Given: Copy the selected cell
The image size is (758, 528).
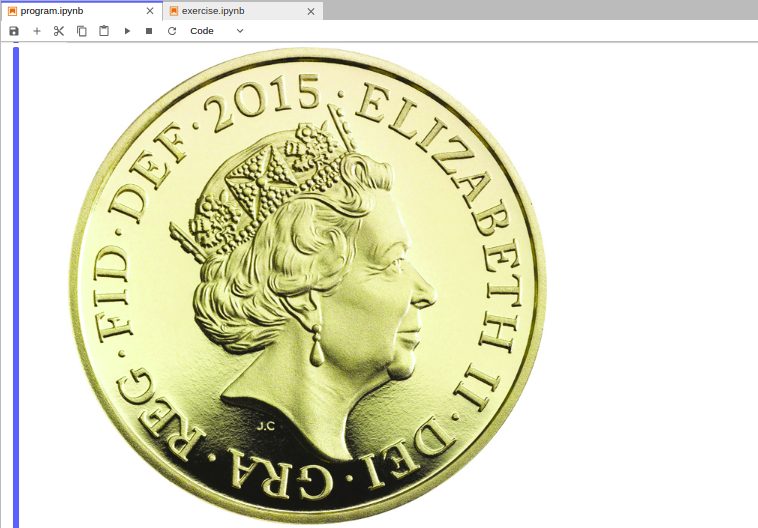Looking at the screenshot, I should [x=82, y=31].
